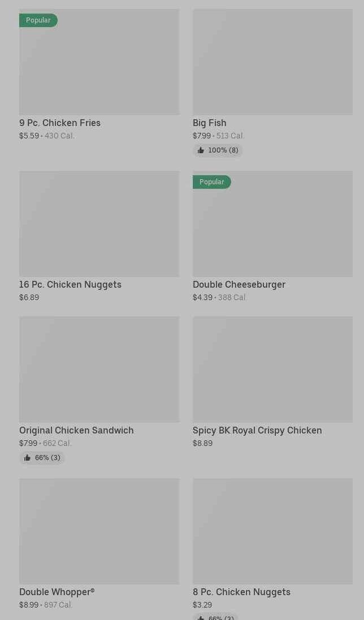Image resolution: width=364 pixels, height=620 pixels.
Task: Select the 16 Pc. Chicken Nuggets image
Action: click(x=99, y=224)
